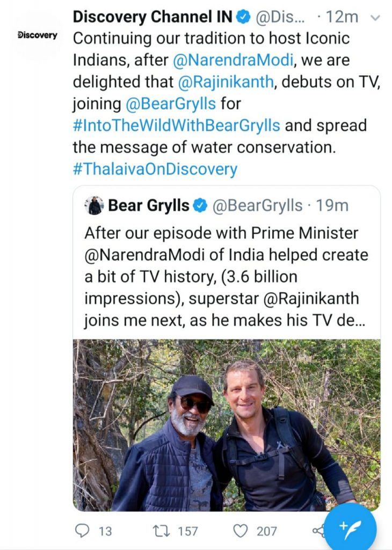392x550 pixels.
Task: Compose a new tweet with feather button
Action: tap(350, 529)
